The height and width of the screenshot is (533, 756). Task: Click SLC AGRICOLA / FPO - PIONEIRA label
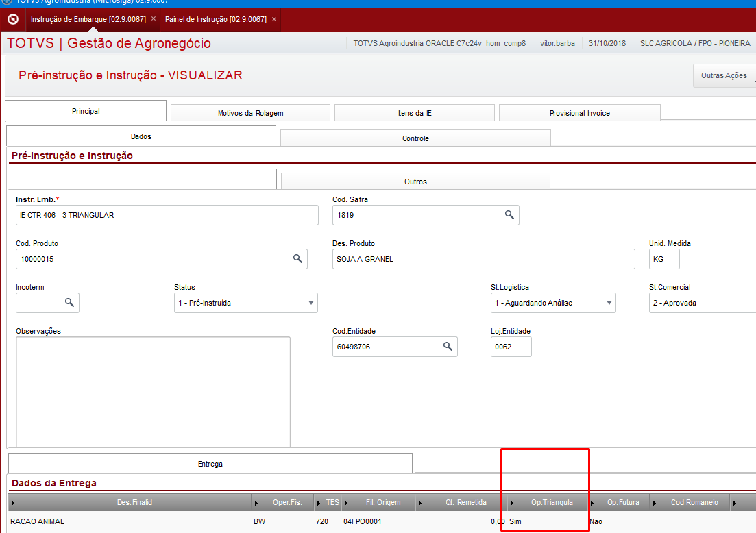(695, 43)
